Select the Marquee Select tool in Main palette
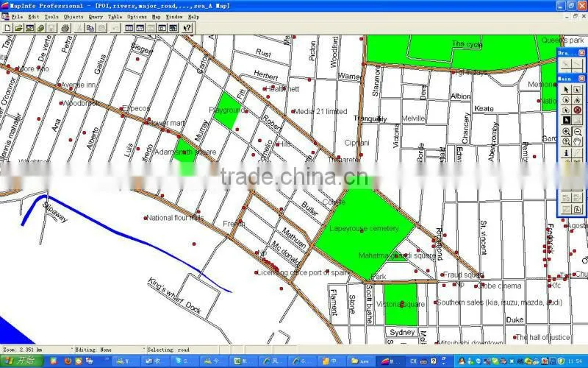The image size is (588, 368). [x=577, y=89]
